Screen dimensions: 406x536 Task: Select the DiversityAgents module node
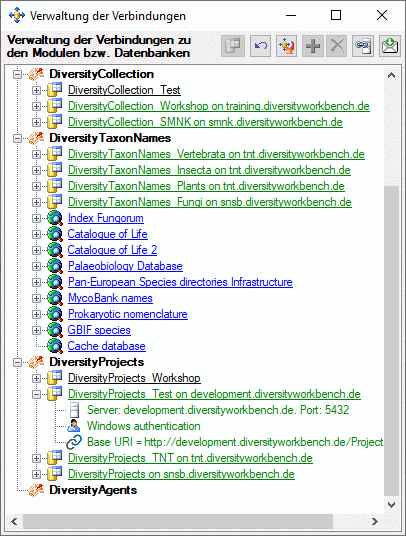(x=93, y=490)
